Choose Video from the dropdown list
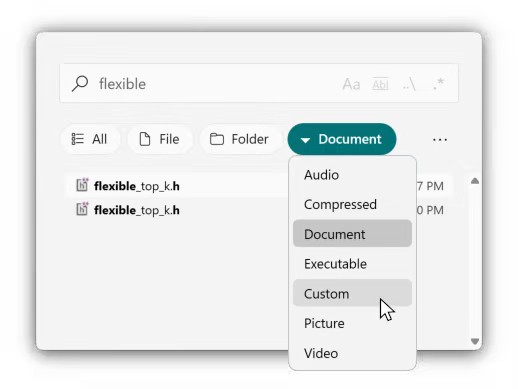 (352, 353)
